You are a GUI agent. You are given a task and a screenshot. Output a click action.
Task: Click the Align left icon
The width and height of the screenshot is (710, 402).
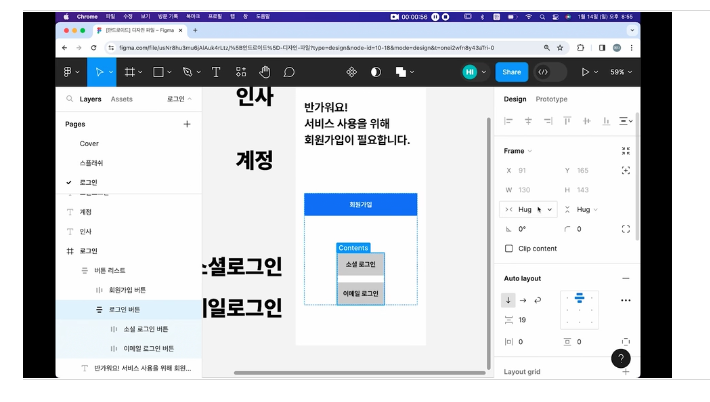(x=509, y=121)
